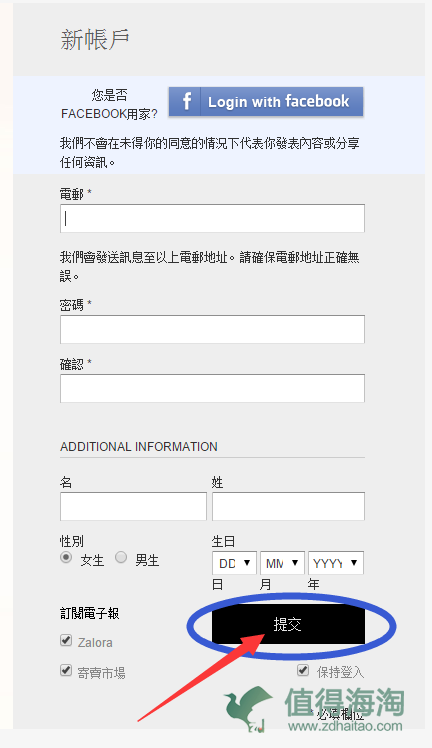
Task: Click the zdhaitao bird logo watermark
Action: coord(249,708)
